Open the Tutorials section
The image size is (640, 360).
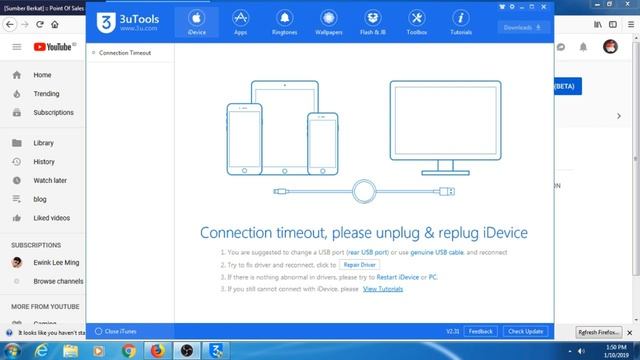coord(461,22)
